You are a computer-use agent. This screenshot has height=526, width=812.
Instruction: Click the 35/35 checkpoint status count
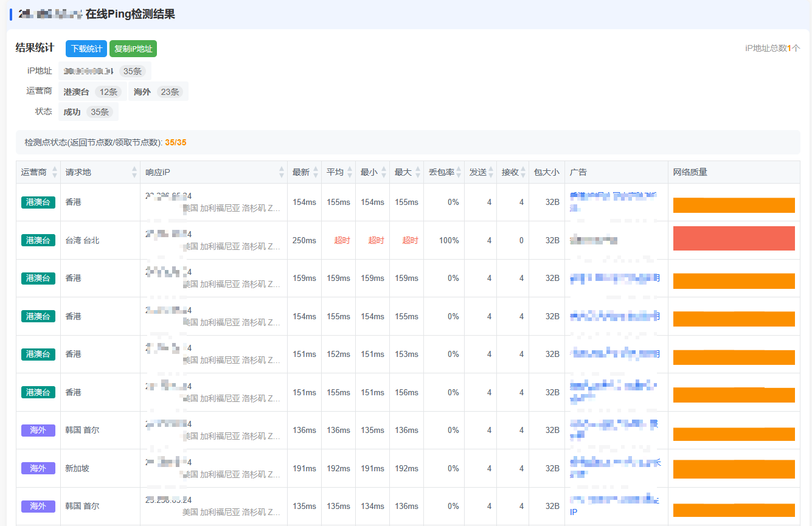pos(176,142)
